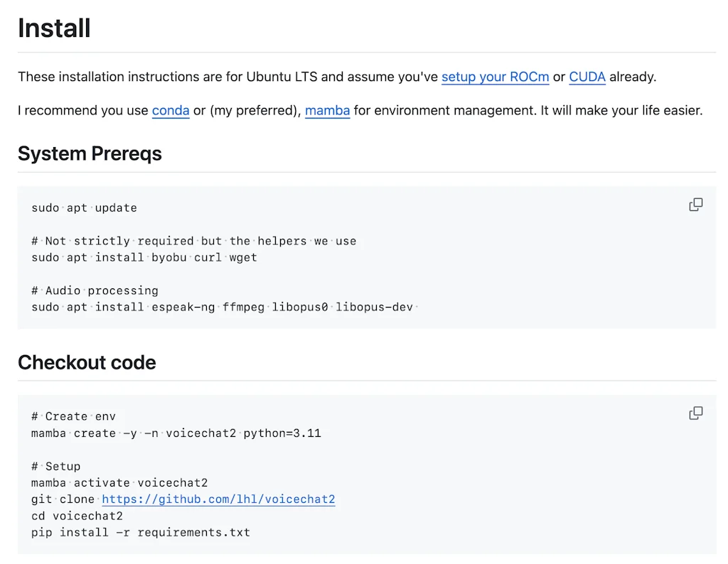Visit the mamba link
This screenshot has height=564, width=728.
pos(327,111)
